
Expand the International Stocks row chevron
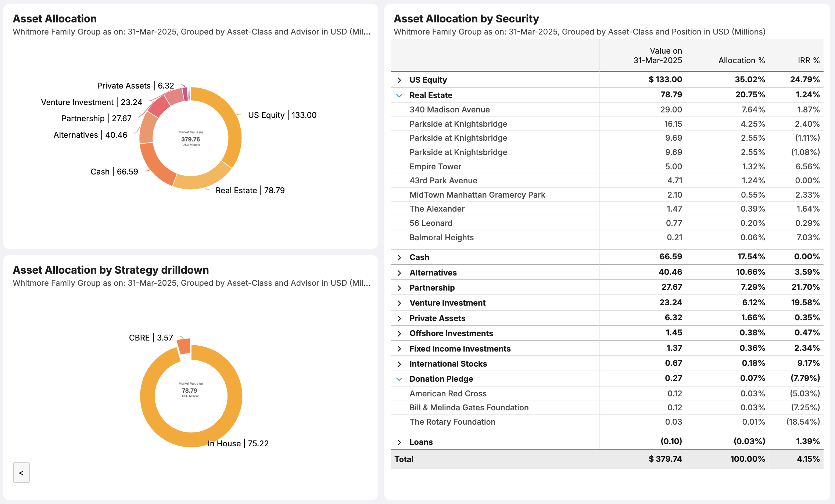pyautogui.click(x=399, y=364)
